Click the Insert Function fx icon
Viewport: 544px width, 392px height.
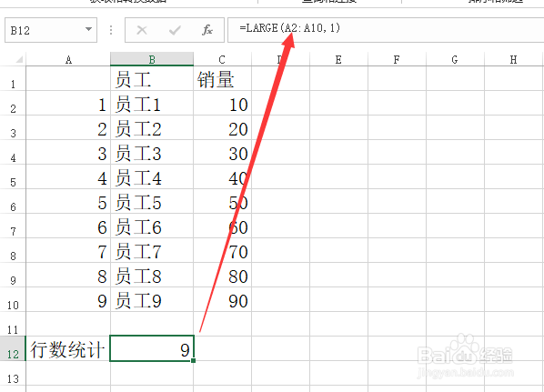(207, 30)
